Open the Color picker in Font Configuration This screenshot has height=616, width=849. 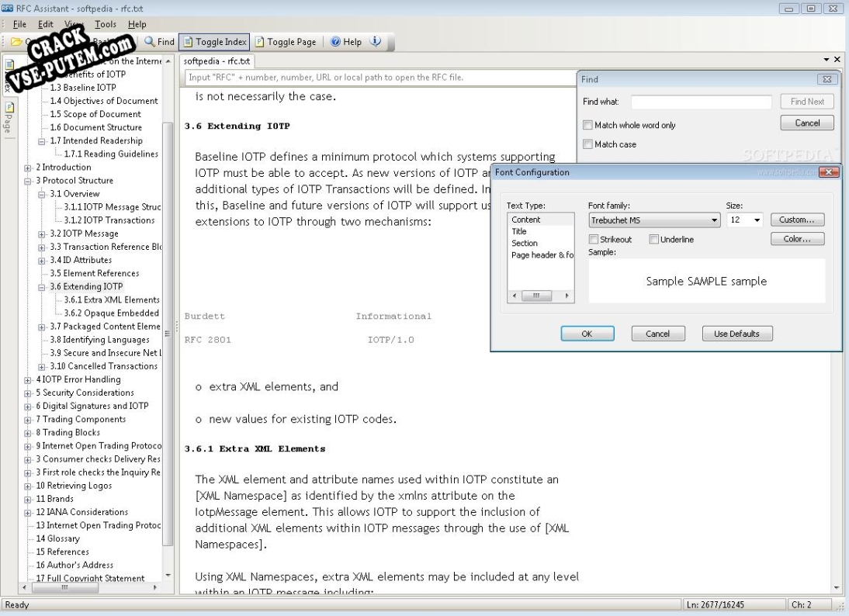point(797,238)
